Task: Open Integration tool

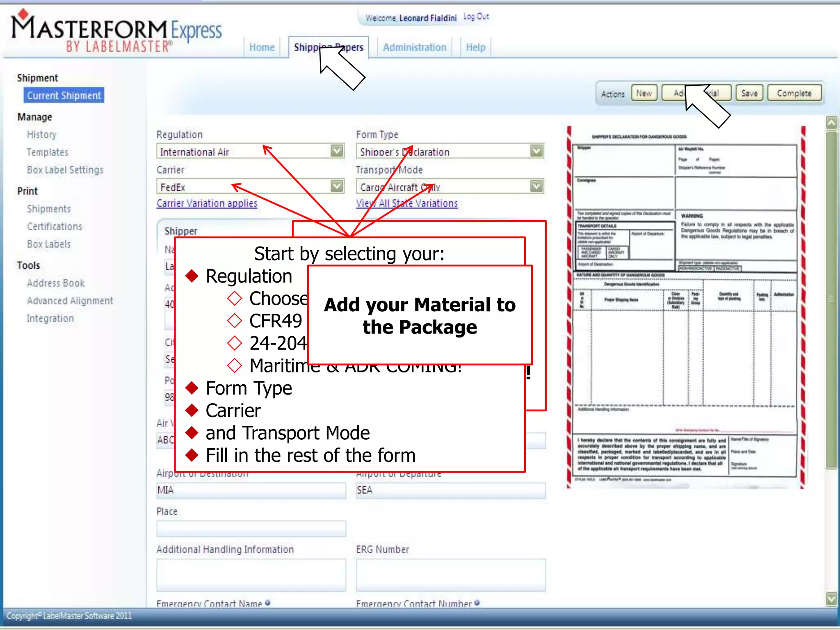Action: pyautogui.click(x=50, y=318)
